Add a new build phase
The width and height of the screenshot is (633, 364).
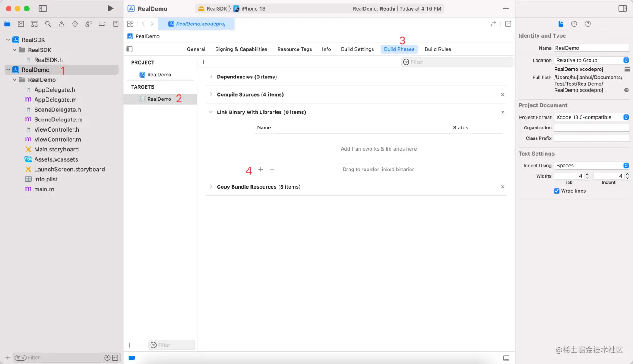(203, 62)
